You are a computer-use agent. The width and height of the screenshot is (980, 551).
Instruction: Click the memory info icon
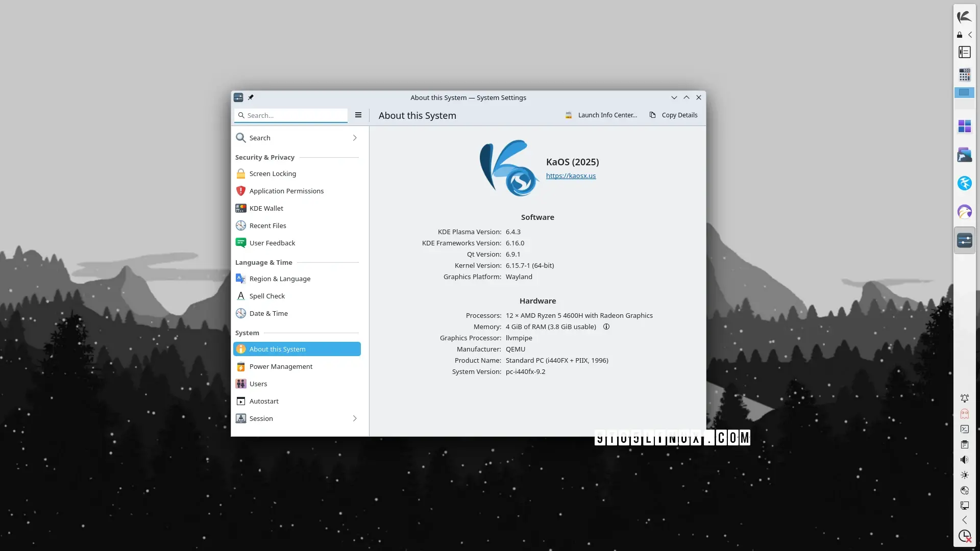tap(606, 327)
